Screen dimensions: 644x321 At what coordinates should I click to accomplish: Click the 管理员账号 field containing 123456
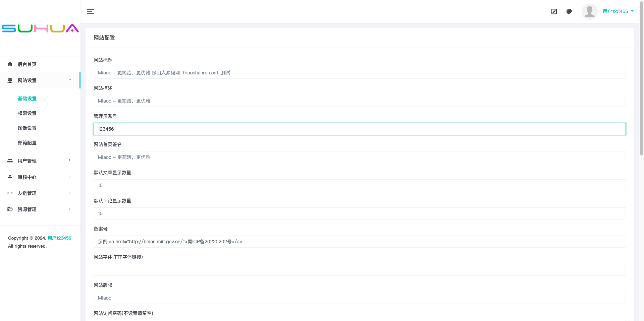(360, 129)
